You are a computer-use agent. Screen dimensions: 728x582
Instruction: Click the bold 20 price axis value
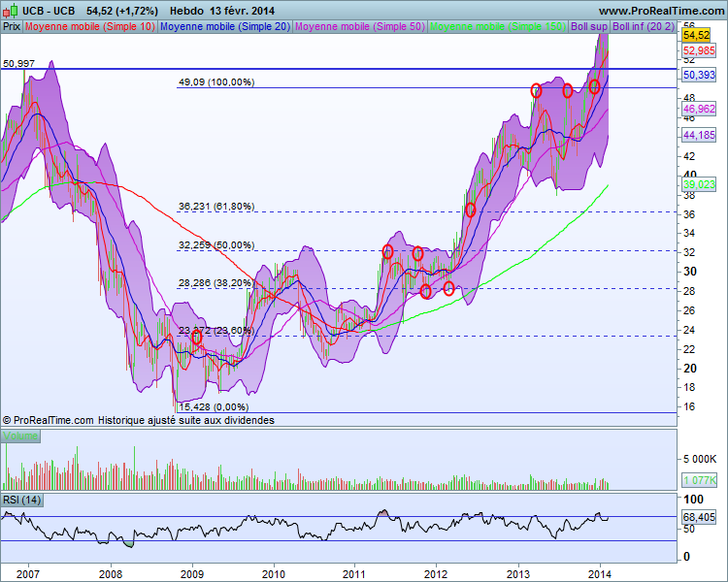690,369
